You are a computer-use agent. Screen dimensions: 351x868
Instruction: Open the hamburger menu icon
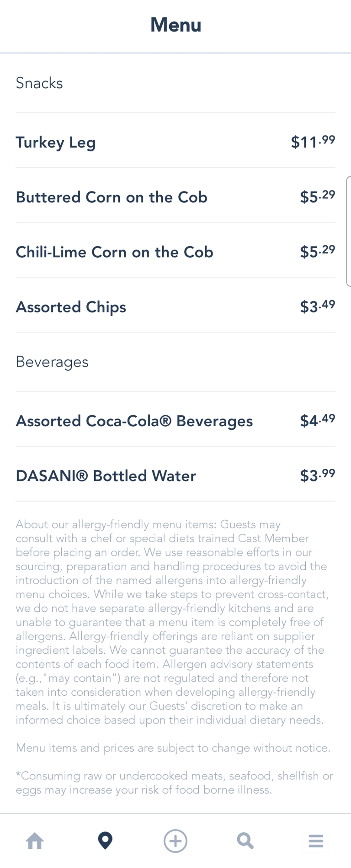[x=316, y=841]
